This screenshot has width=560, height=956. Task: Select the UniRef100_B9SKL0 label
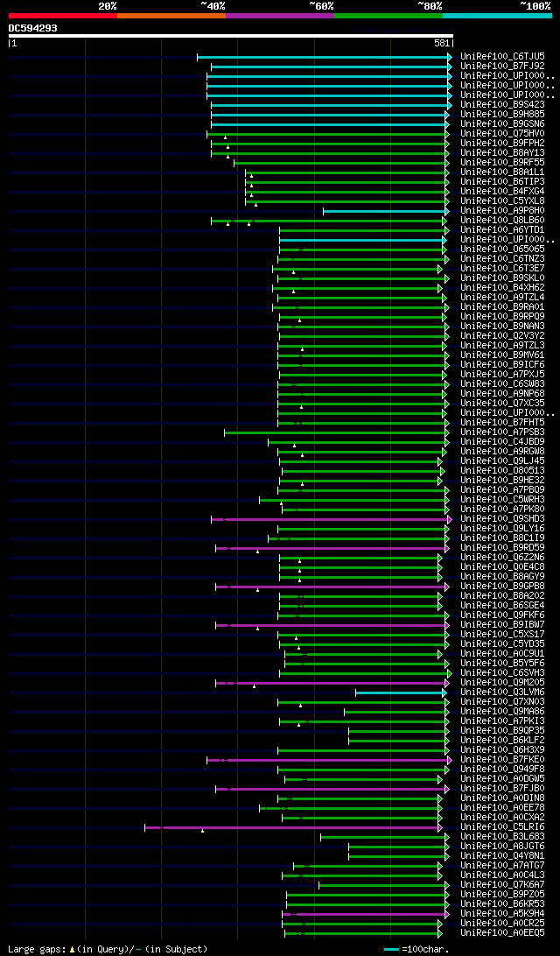coord(503,278)
